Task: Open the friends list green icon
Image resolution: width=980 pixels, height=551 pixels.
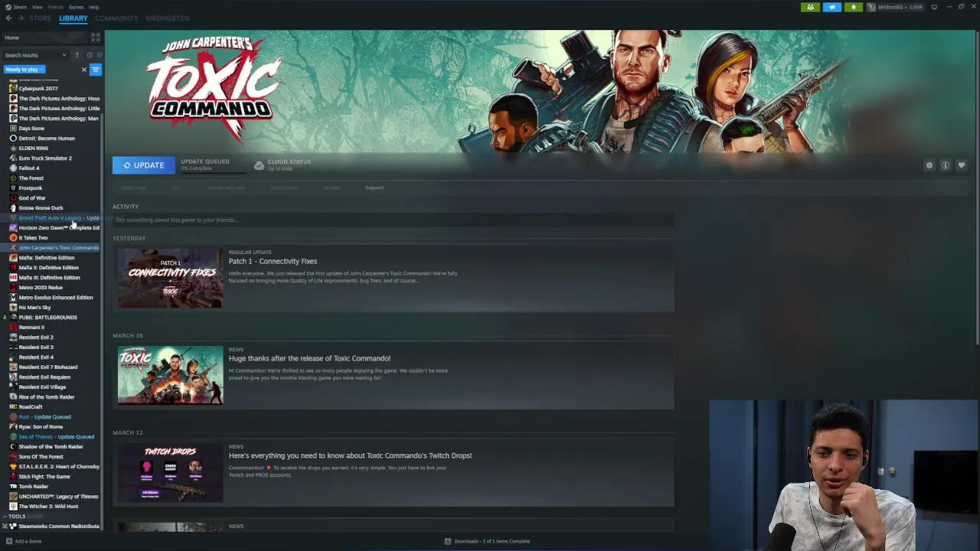Action: 810,7
